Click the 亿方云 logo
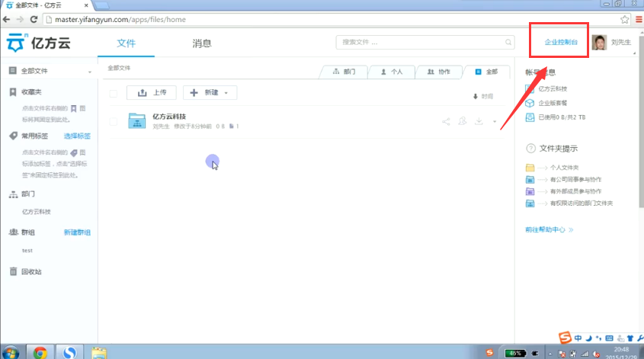Image resolution: width=644 pixels, height=359 pixels. [x=39, y=43]
